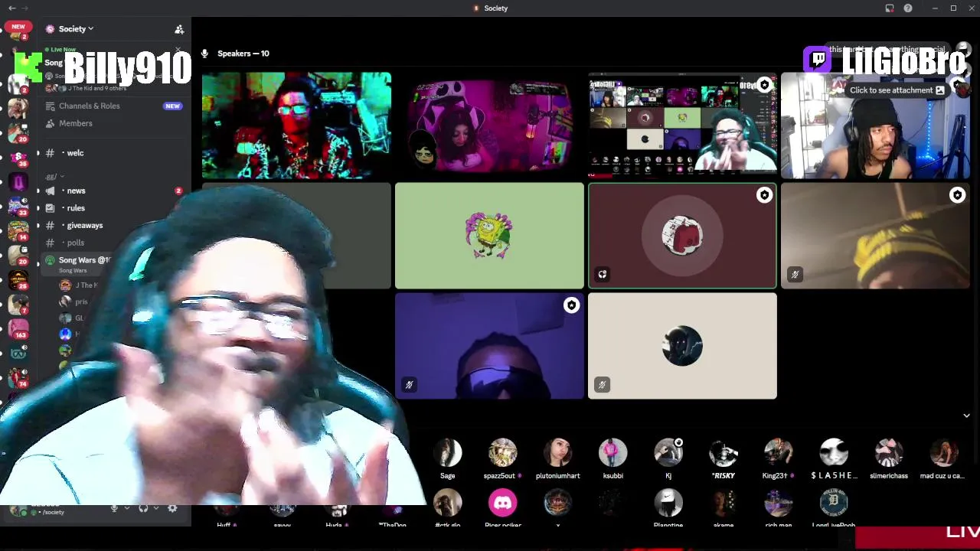Select the server icon with 25 badge
This screenshot has width=980, height=551.
pyautogui.click(x=18, y=279)
